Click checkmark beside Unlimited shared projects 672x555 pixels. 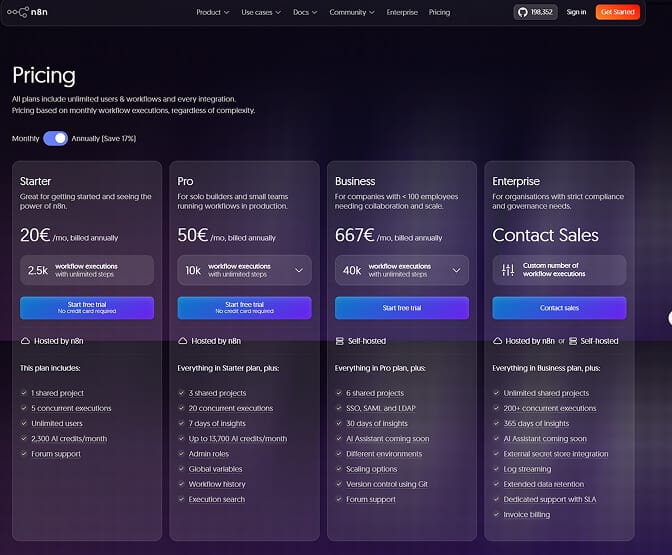[496, 393]
